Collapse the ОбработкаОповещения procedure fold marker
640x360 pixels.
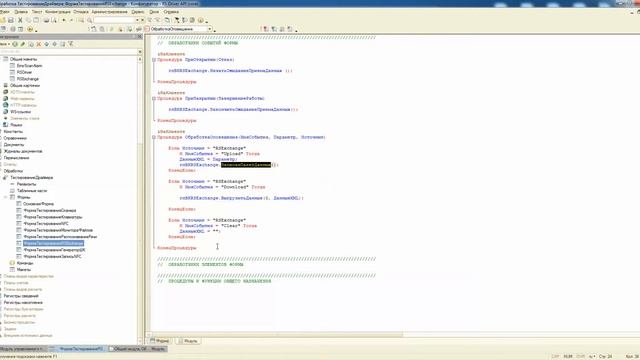(154, 137)
